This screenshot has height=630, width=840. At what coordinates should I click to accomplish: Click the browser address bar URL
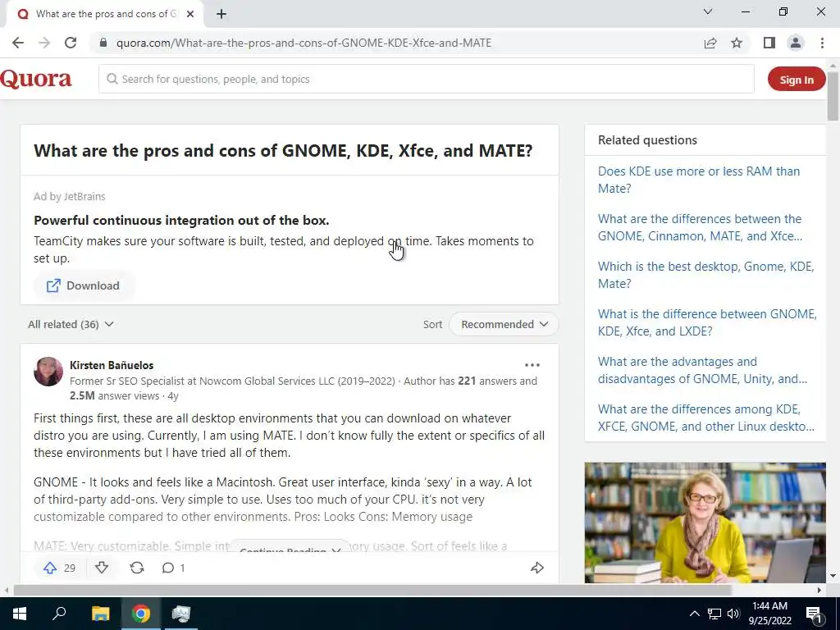(304, 43)
